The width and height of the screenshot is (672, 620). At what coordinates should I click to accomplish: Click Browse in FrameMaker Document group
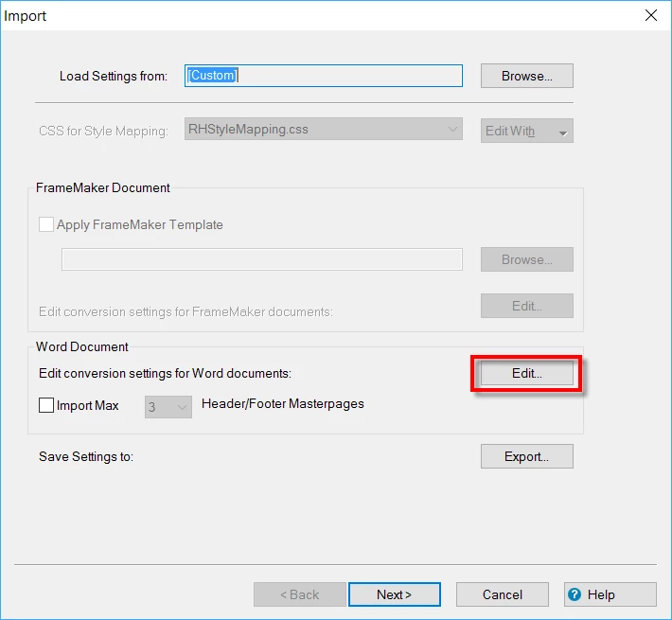(x=526, y=259)
